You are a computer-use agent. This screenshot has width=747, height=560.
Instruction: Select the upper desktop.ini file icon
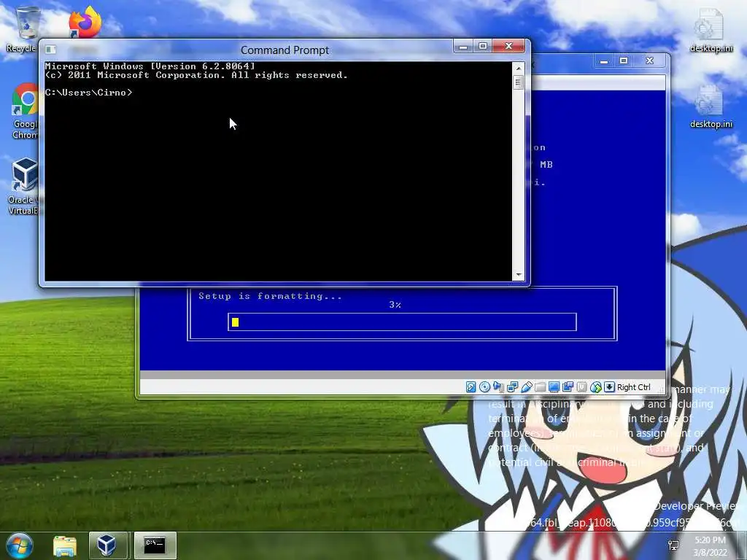point(711,29)
